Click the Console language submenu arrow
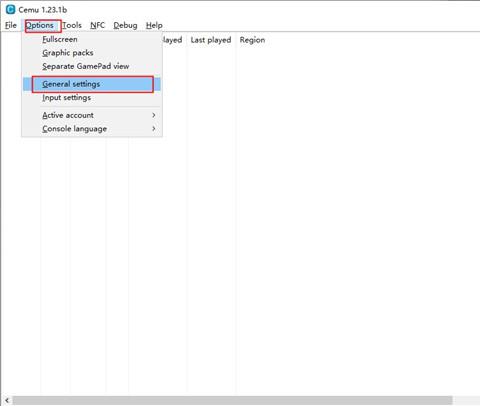 [154, 129]
